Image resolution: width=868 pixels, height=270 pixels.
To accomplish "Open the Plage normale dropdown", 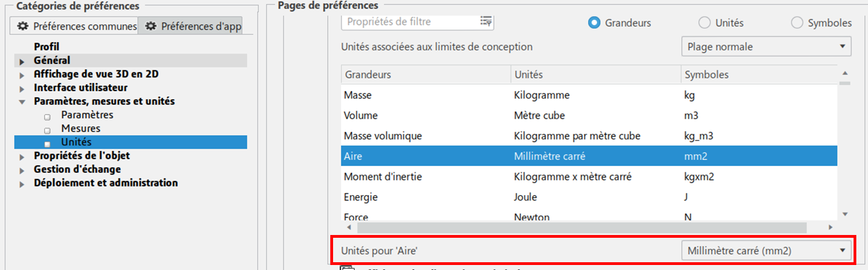I will 766,47.
